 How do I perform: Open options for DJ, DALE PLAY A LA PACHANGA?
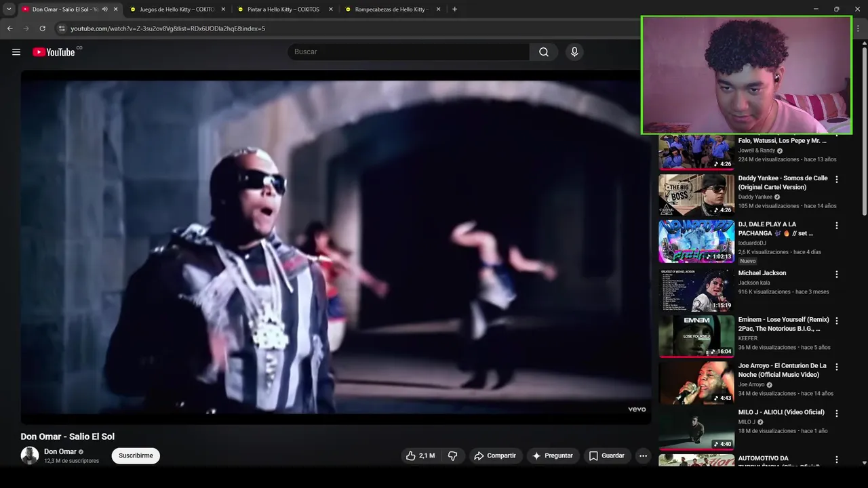pyautogui.click(x=837, y=226)
